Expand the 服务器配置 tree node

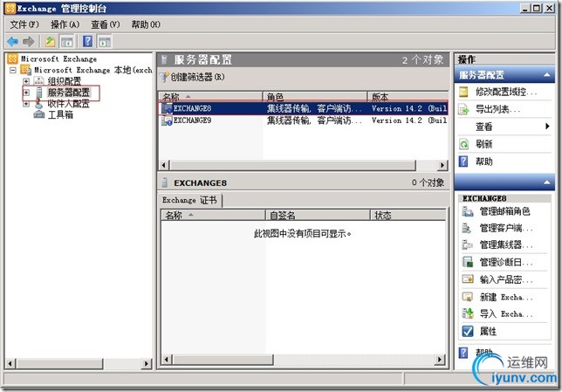(26, 93)
